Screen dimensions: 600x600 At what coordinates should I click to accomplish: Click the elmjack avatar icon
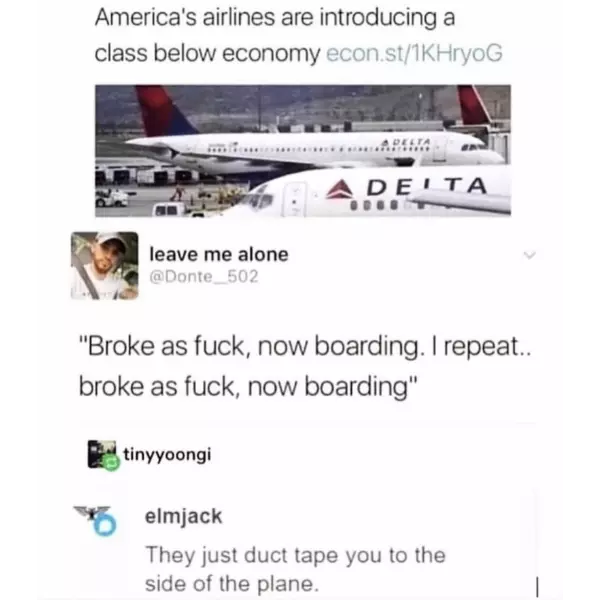tap(96, 520)
